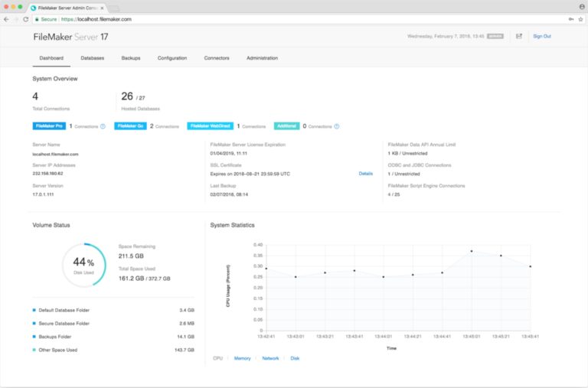The width and height of the screenshot is (588, 388).
Task: Click the key icon in address bar
Action: click(570, 19)
